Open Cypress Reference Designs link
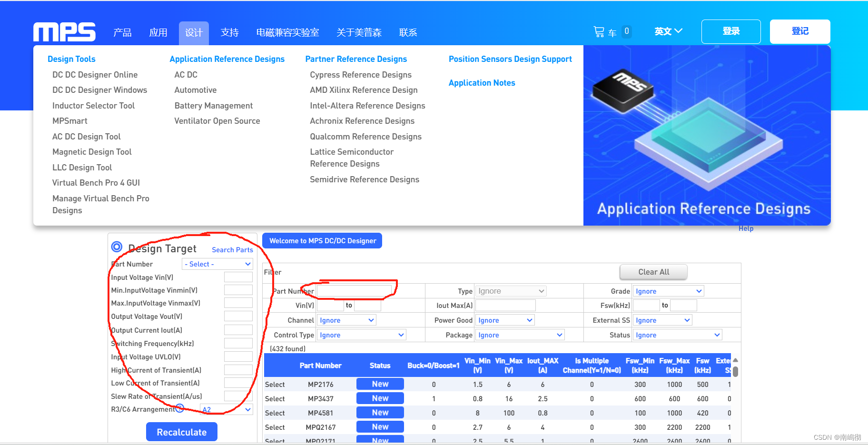Screen dimensions: 868x445 [x=360, y=75]
